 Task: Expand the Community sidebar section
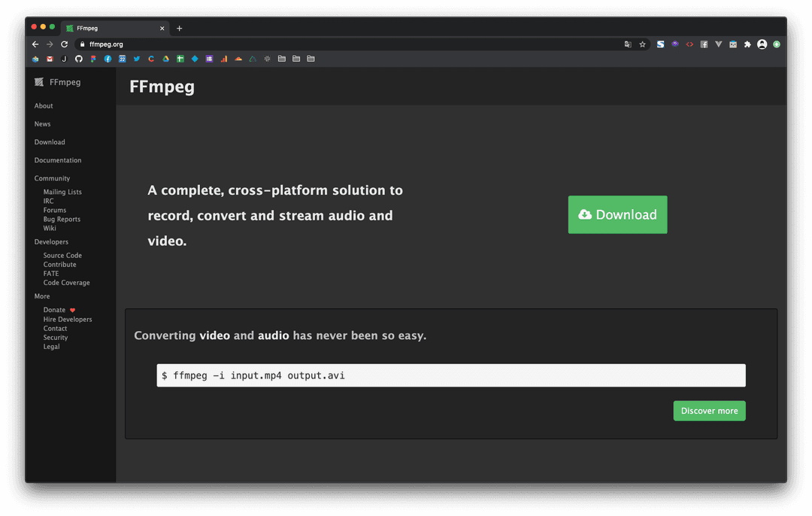click(52, 178)
